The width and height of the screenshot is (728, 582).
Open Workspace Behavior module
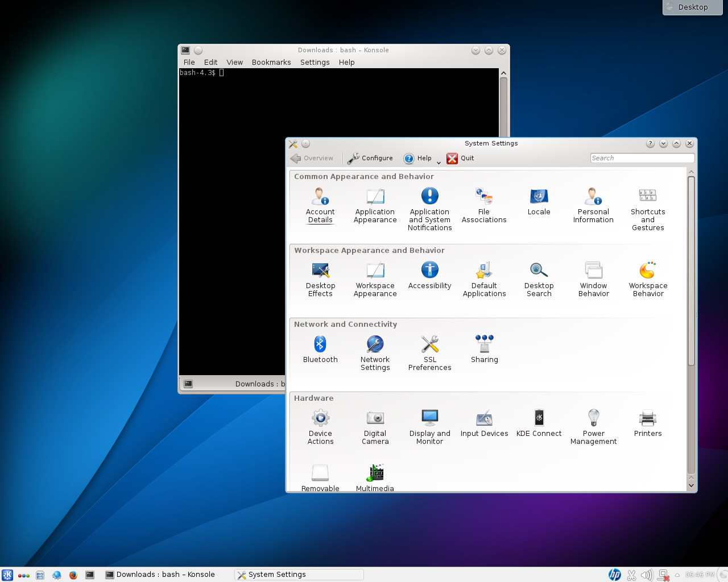click(648, 280)
